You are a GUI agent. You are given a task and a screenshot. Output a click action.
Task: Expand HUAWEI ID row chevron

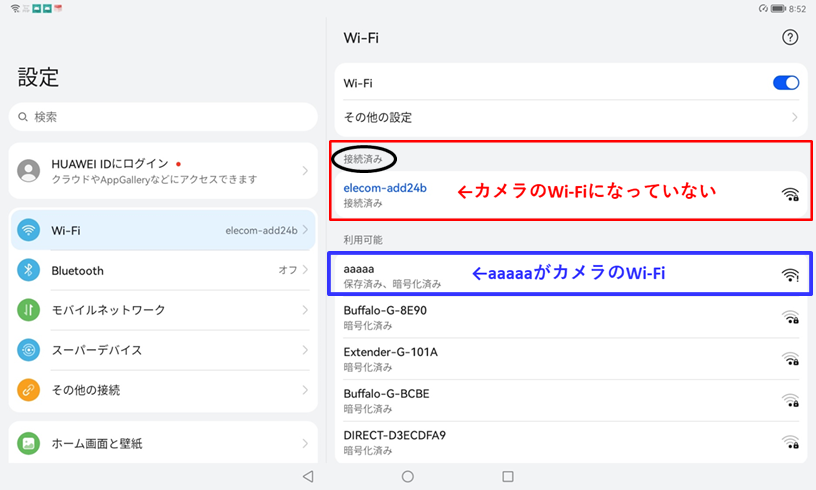pos(305,171)
